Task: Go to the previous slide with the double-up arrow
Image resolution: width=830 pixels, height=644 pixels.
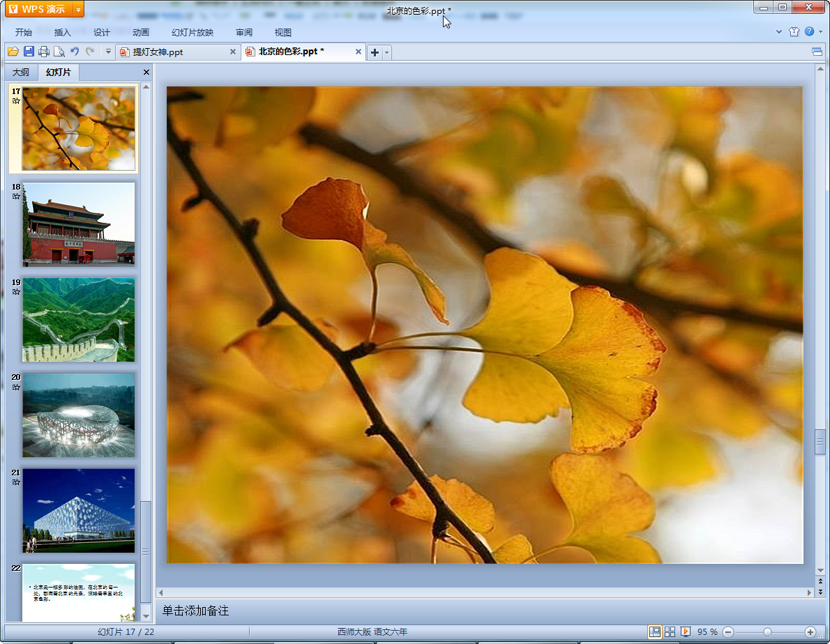Action: pyautogui.click(x=820, y=581)
